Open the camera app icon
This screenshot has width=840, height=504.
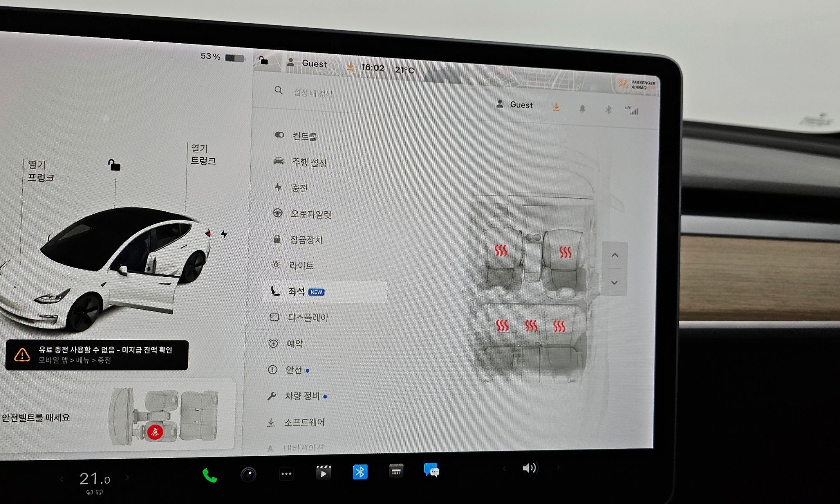(x=248, y=475)
